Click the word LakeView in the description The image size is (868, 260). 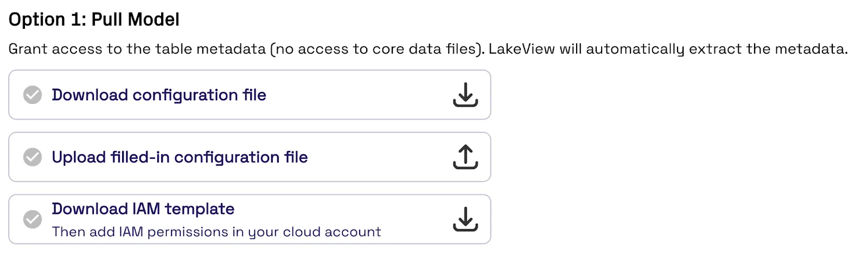(x=522, y=49)
